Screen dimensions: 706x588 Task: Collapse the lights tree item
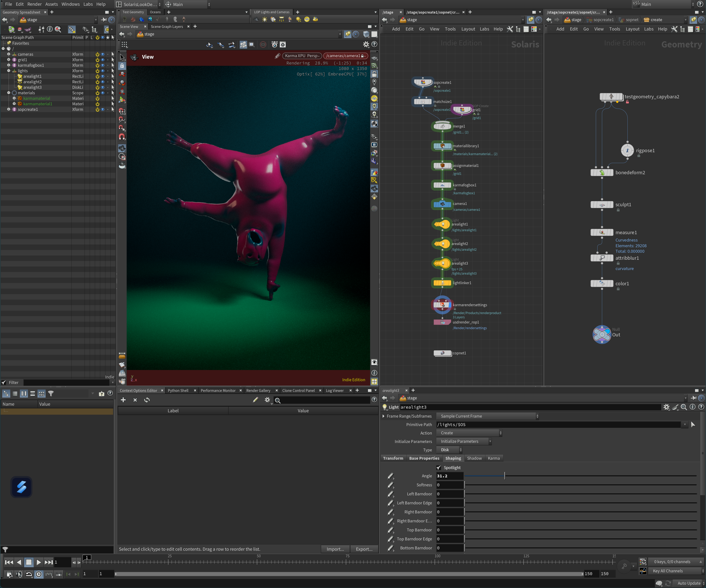coord(9,71)
